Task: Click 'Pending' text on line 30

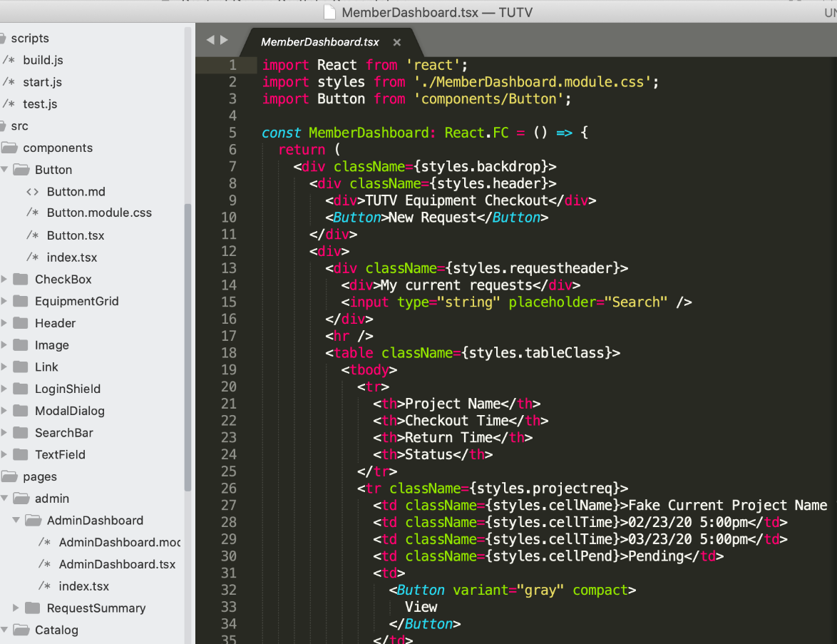Action: 656,556
